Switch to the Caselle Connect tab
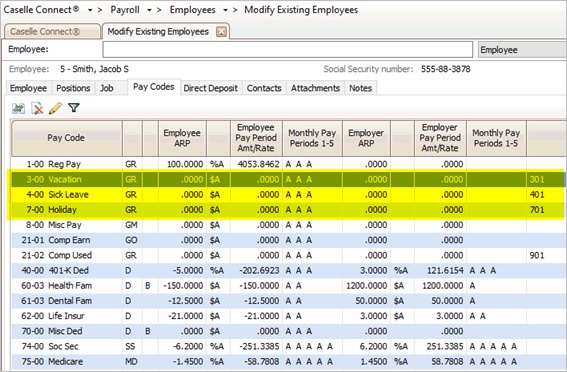Viewport: 567px width, 372px height. tap(52, 31)
